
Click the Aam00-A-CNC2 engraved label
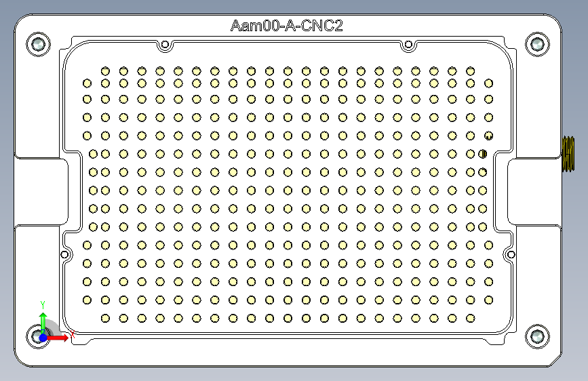point(286,26)
